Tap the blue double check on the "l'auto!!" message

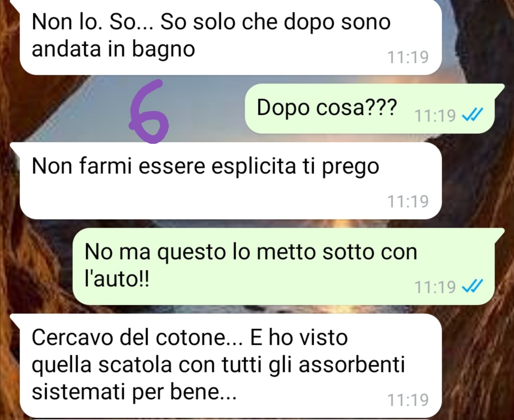coord(472,286)
